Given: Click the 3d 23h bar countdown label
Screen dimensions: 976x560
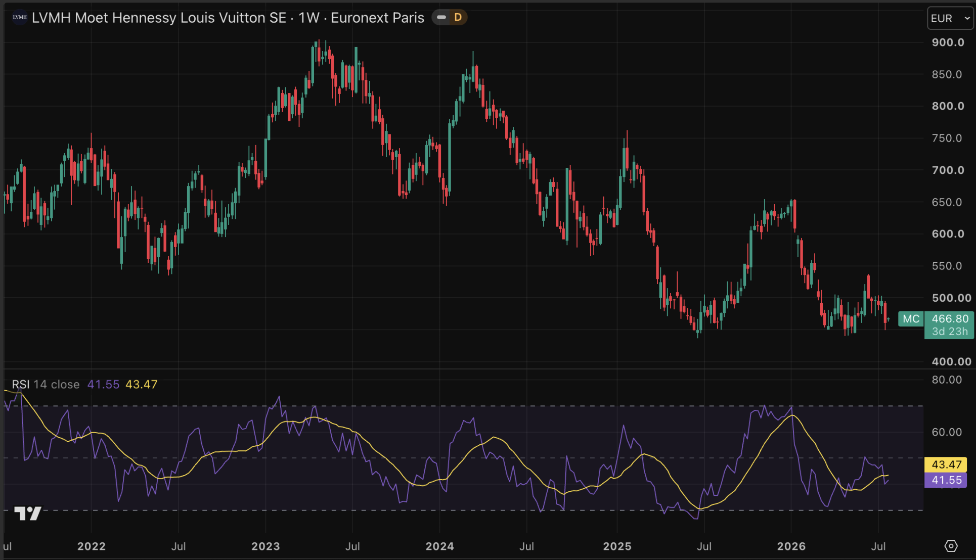Looking at the screenshot, I should [x=950, y=332].
